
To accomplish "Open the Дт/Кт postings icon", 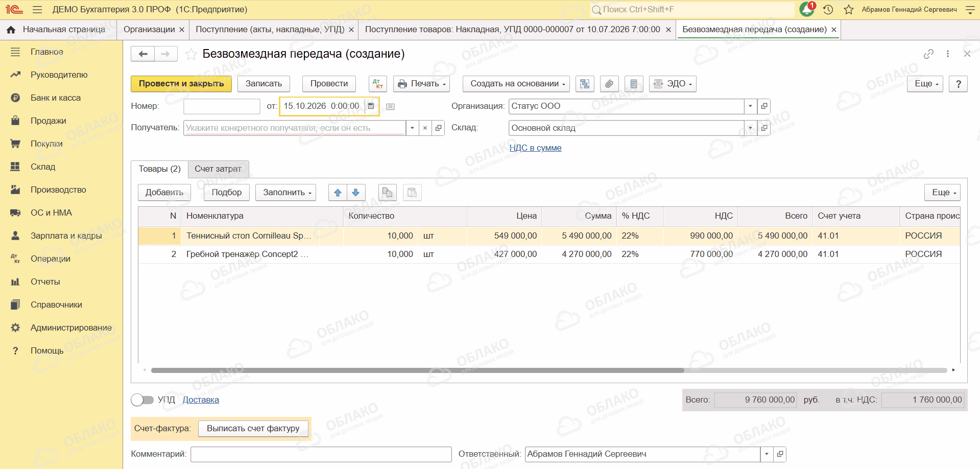I will pyautogui.click(x=378, y=84).
